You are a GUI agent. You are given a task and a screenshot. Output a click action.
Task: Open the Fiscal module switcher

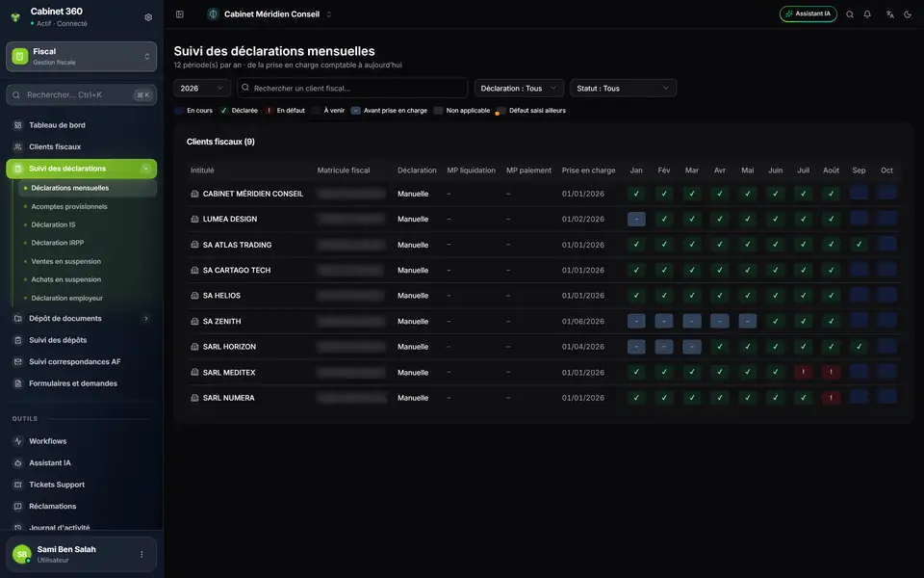click(81, 57)
